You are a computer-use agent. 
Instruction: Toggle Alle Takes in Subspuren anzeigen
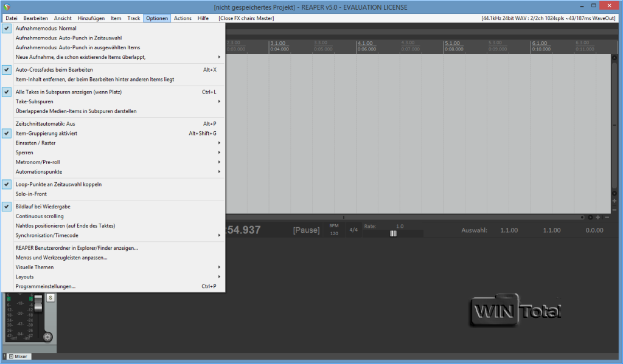coord(113,92)
